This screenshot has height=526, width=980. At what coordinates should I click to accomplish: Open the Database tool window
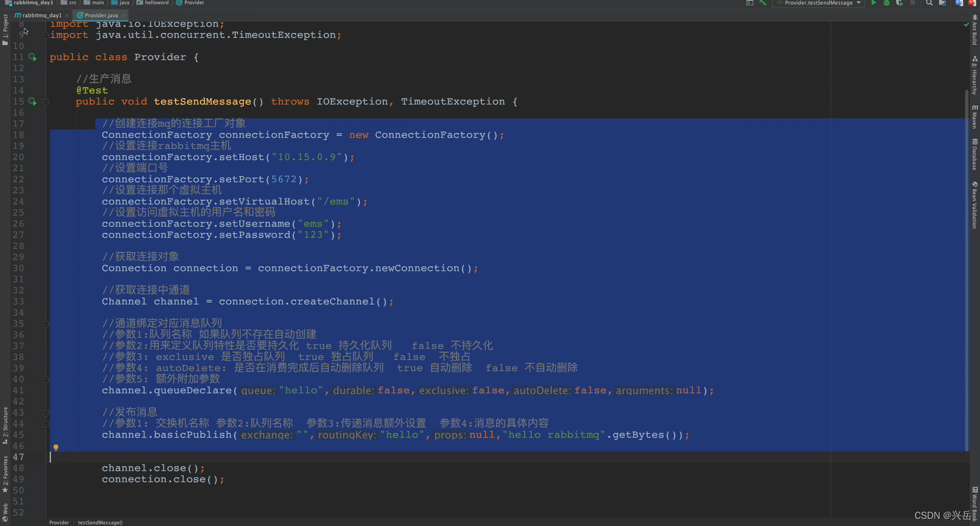[x=974, y=154]
